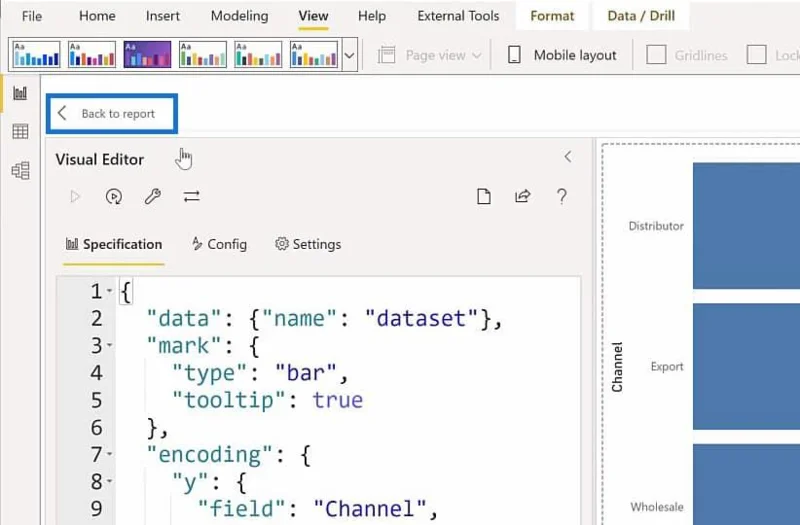
Task: Click "Channel" field value on line 9
Action: [x=370, y=509]
